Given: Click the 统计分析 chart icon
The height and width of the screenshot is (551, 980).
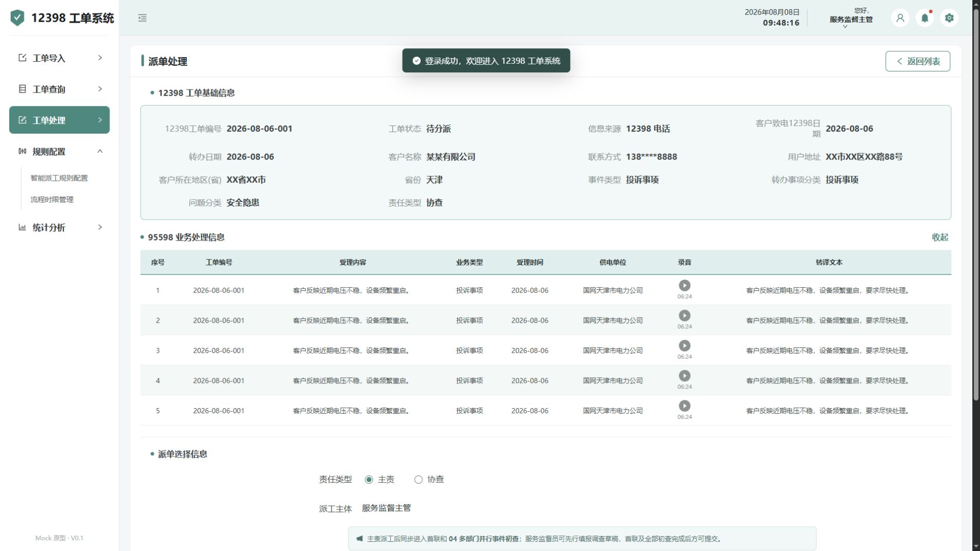Looking at the screenshot, I should click(22, 227).
